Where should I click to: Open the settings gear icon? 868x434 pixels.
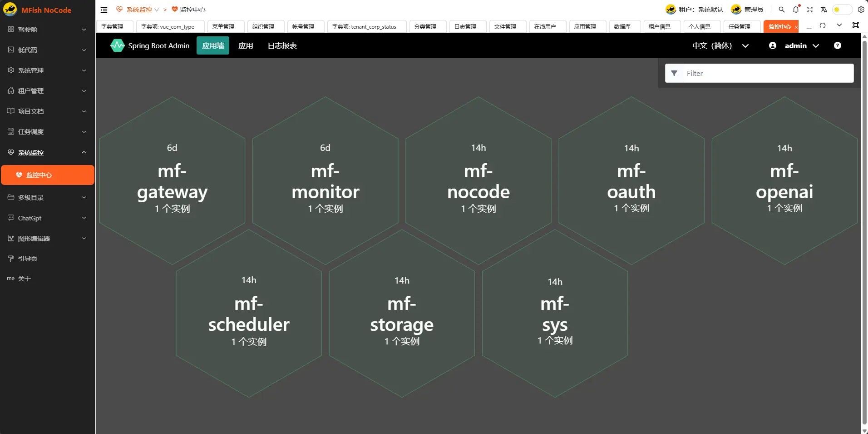[861, 10]
